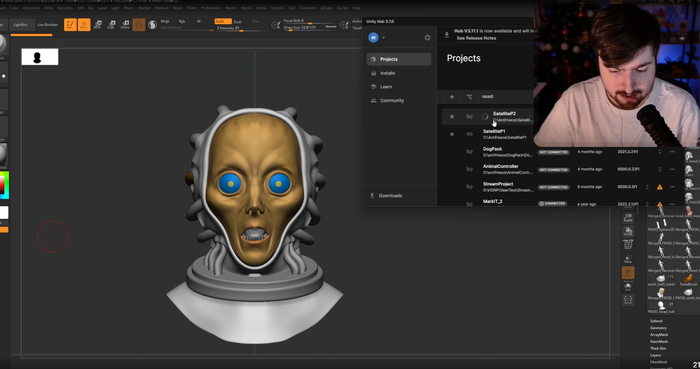Click the Hub update download icon

click(446, 35)
